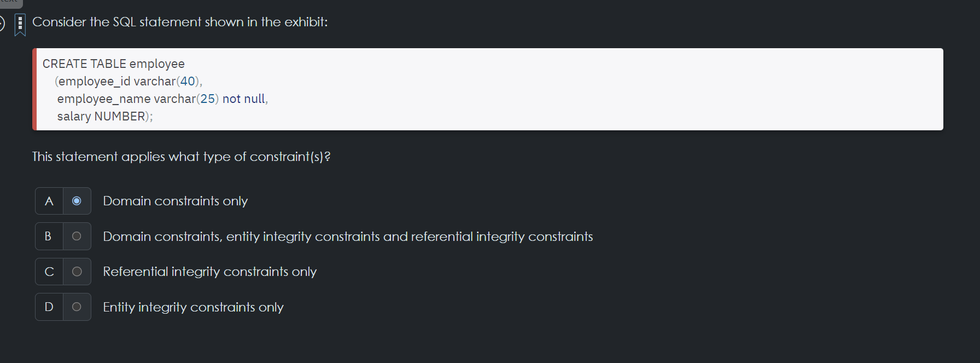Click the gray partially visible tab at top-left

(x=11, y=3)
